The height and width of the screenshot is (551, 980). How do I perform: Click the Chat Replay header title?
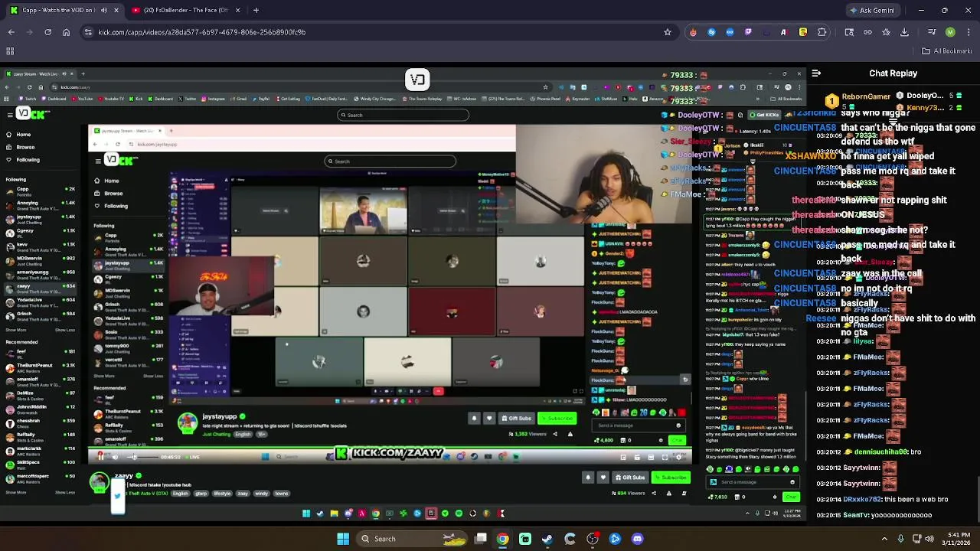pos(893,73)
